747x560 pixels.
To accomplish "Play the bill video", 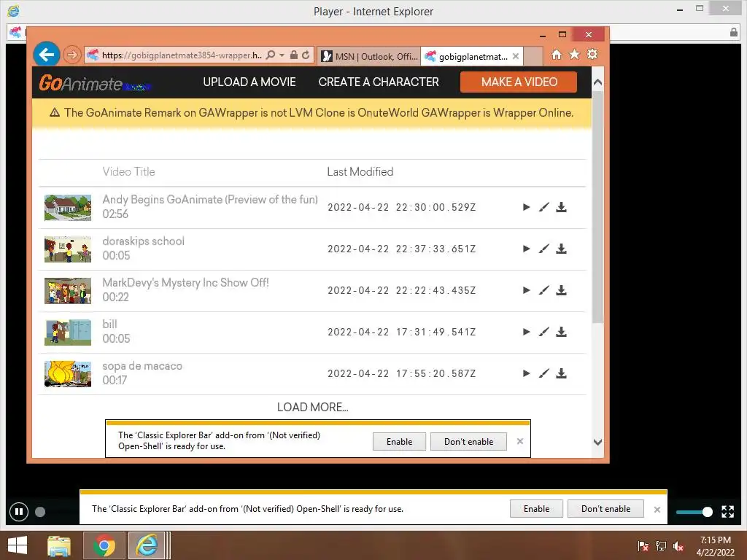I will tap(527, 332).
